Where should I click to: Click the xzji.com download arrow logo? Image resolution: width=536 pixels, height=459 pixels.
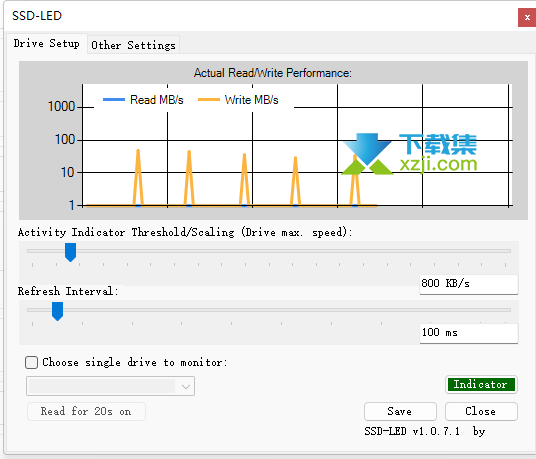pyautogui.click(x=367, y=153)
